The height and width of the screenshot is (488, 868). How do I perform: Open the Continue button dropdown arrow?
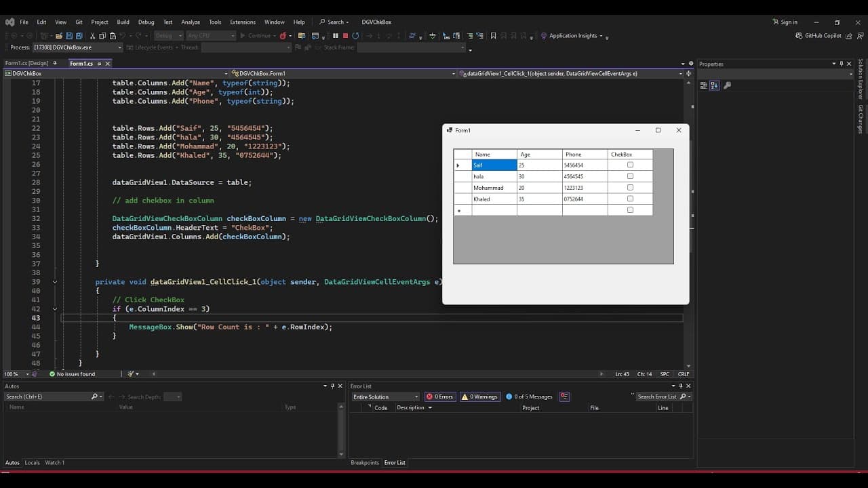(275, 36)
